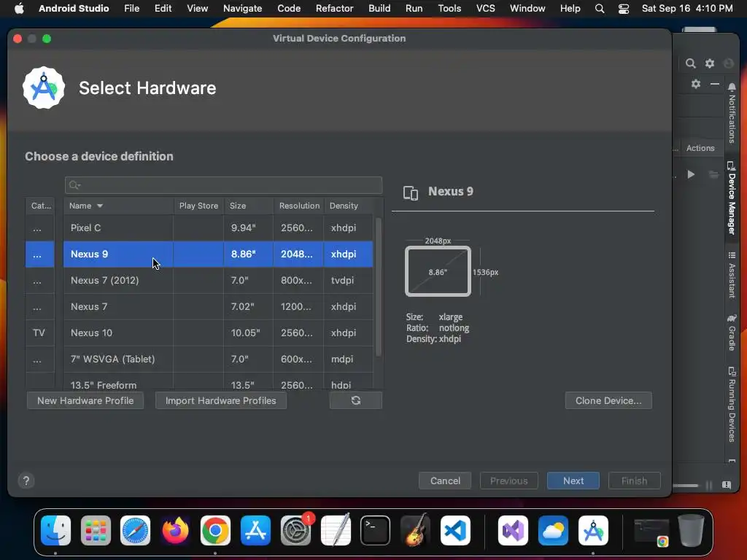The width and height of the screenshot is (747, 560).
Task: Click the help question mark button
Action: [26, 481]
